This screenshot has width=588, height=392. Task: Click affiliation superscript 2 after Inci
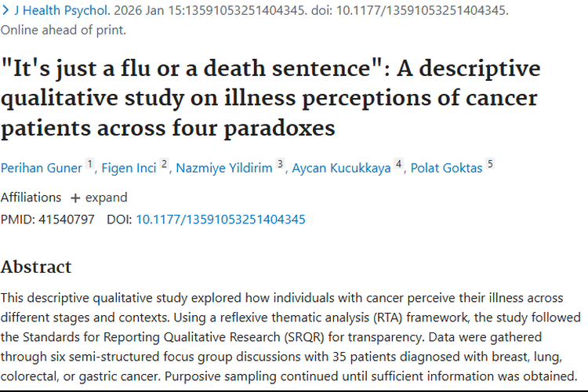pyautogui.click(x=165, y=165)
